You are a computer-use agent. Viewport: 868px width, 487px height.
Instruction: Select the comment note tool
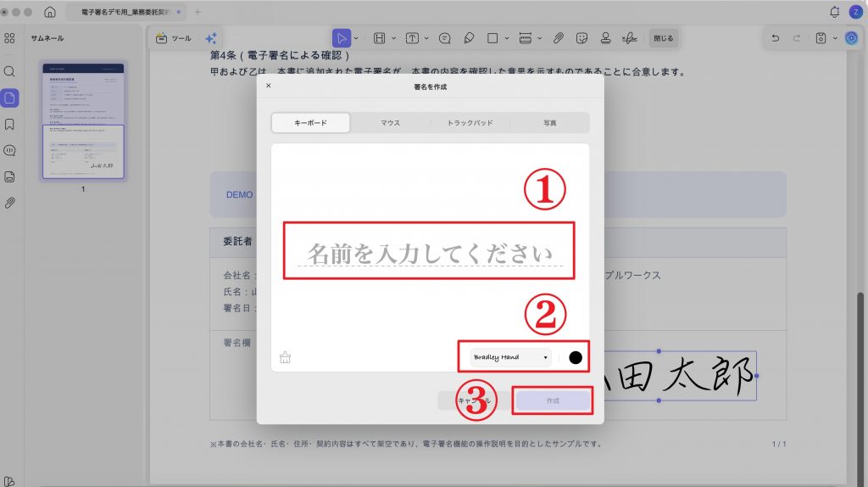tap(444, 38)
